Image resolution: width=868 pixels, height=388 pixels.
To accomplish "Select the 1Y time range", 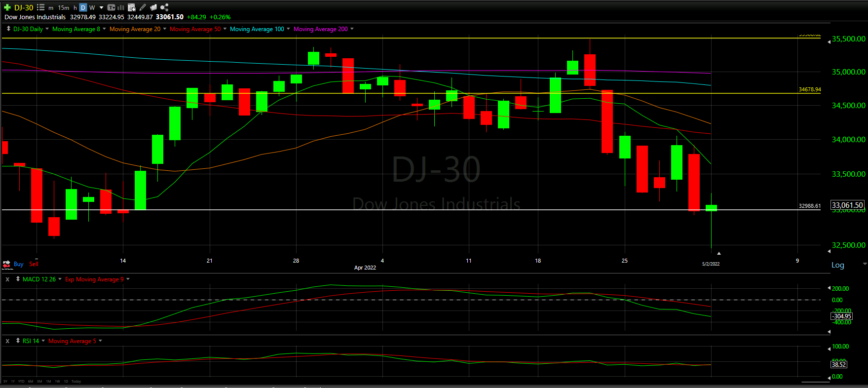I will 13,382.
